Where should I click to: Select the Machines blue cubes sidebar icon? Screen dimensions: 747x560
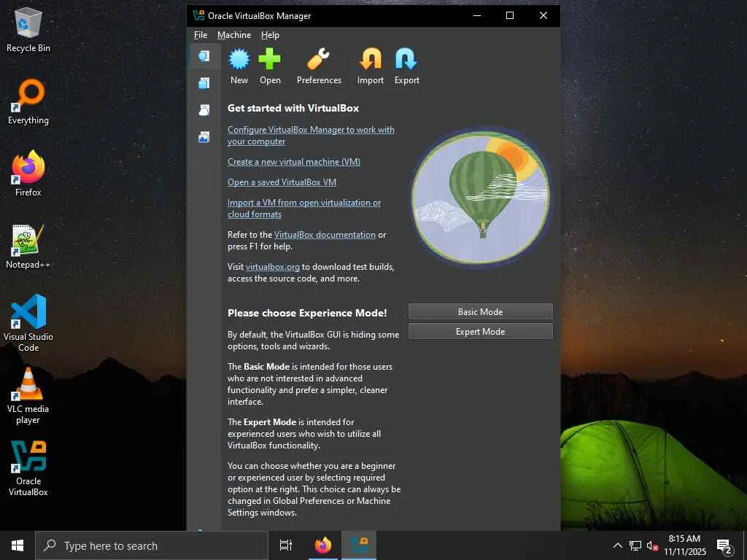[x=204, y=83]
